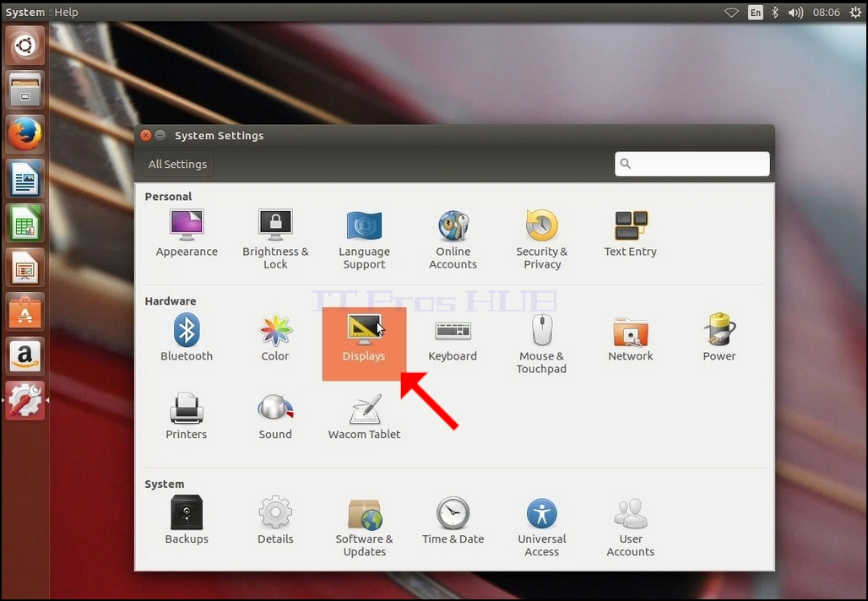Open Mouse & Touchpad settings
The width and height of the screenshot is (868, 601).
click(542, 344)
